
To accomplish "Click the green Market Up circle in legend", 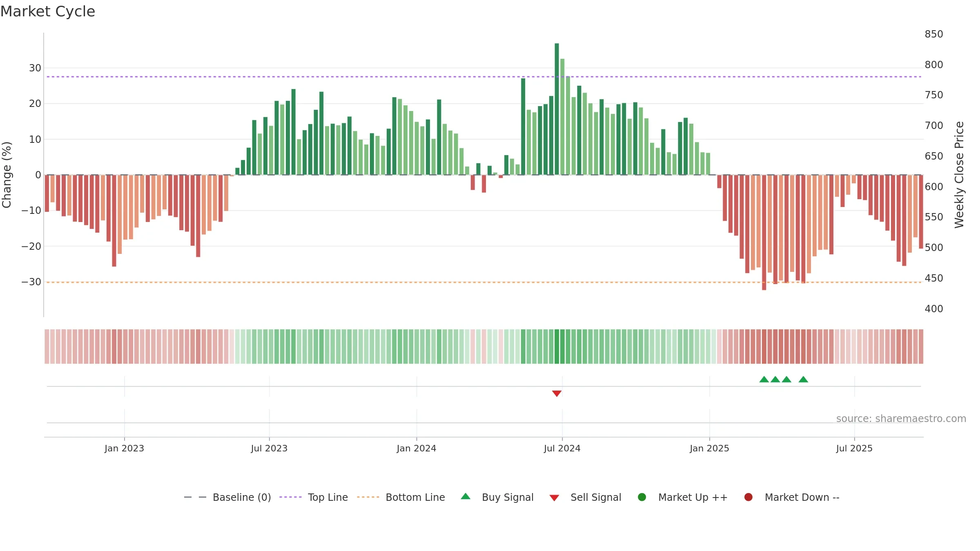I will [642, 497].
